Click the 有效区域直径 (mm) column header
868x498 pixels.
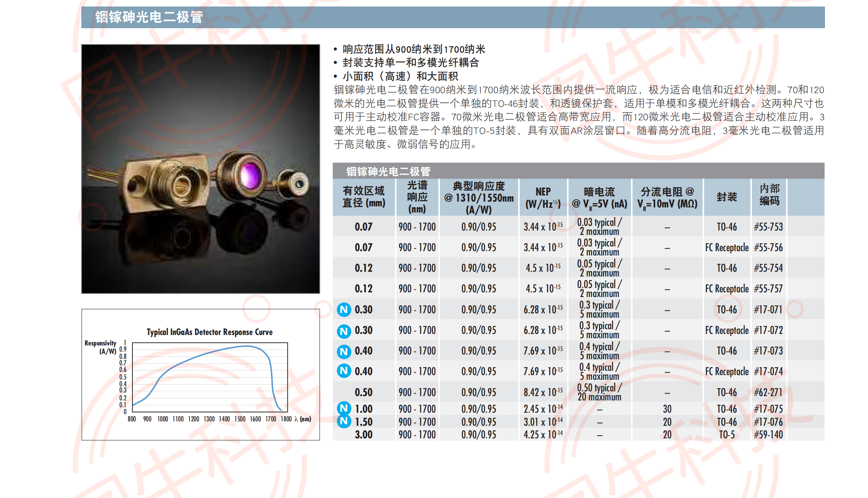tap(364, 197)
